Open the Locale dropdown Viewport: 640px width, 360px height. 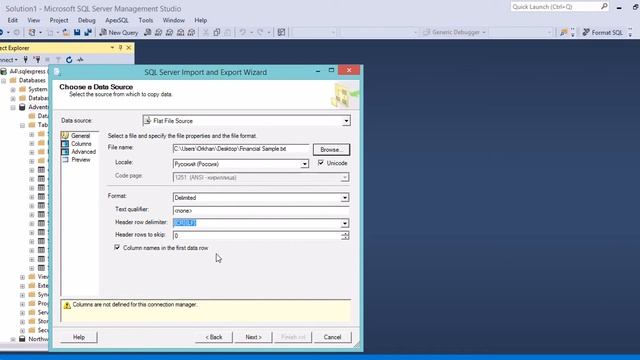304,164
